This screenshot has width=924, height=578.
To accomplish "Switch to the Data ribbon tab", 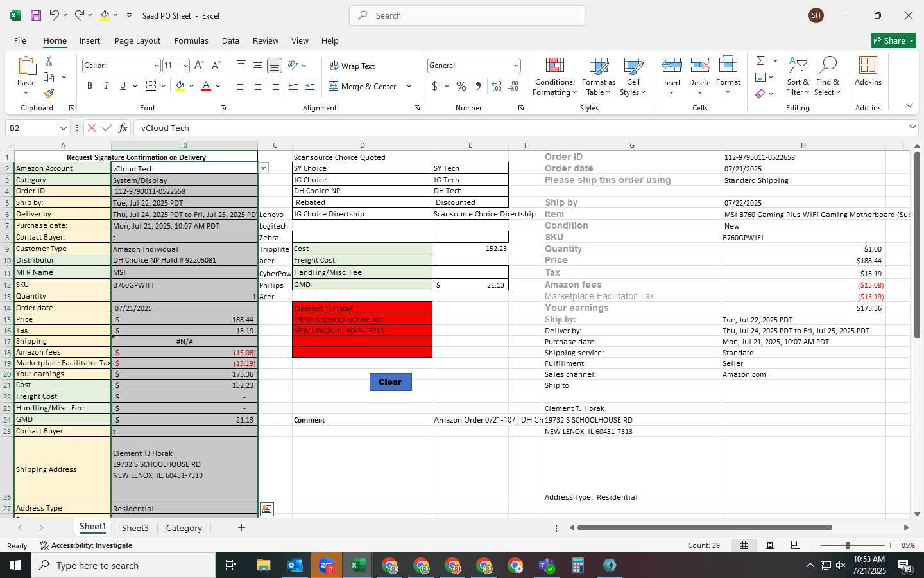I will click(x=230, y=40).
